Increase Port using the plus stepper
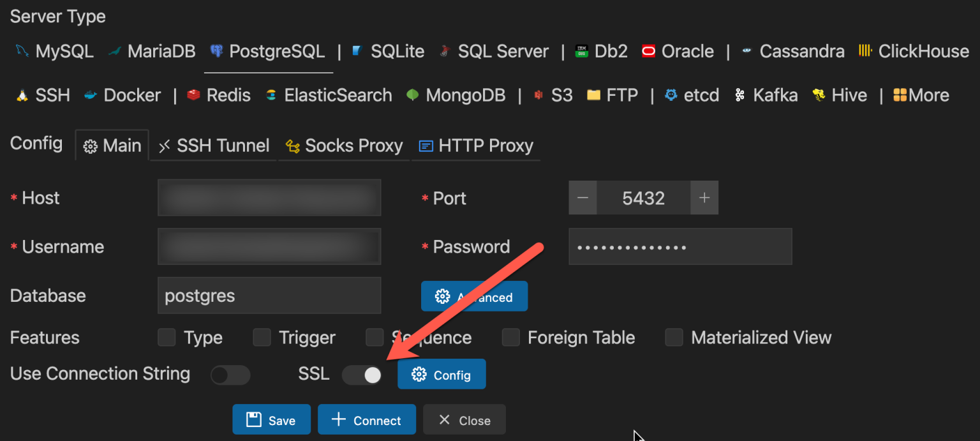 704,198
